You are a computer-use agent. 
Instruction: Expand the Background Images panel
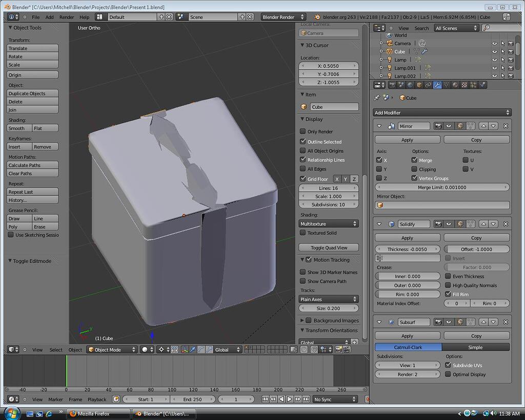[302, 321]
